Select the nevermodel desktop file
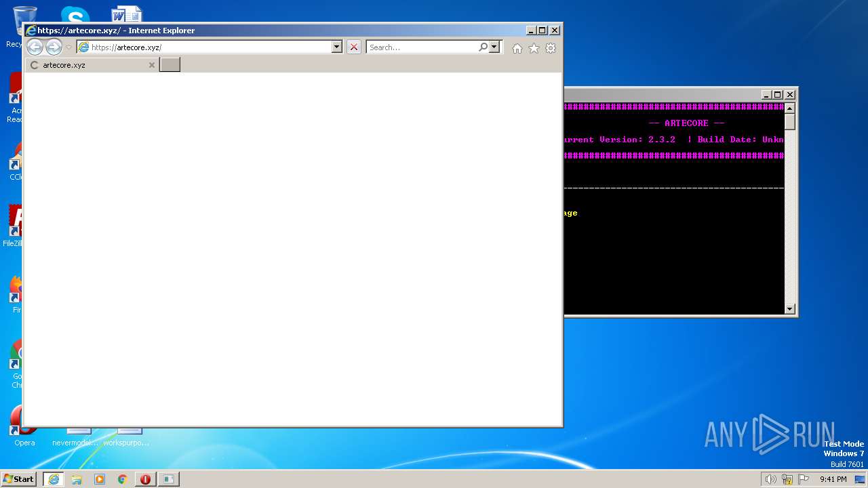Image resolution: width=868 pixels, height=488 pixels. coord(75,437)
